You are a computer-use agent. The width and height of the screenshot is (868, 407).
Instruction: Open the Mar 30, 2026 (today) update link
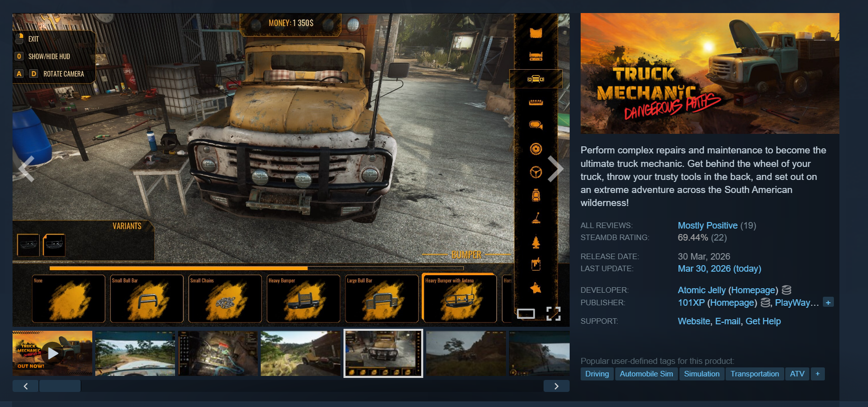click(x=720, y=269)
